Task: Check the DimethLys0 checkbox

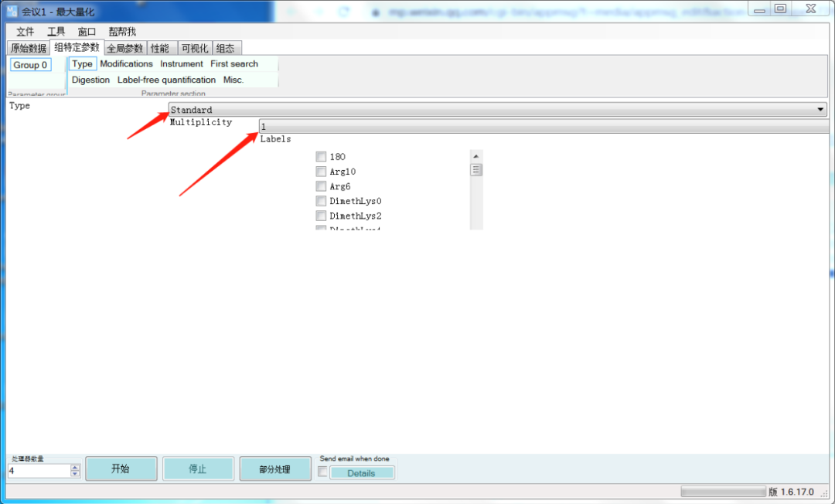Action: coord(321,200)
